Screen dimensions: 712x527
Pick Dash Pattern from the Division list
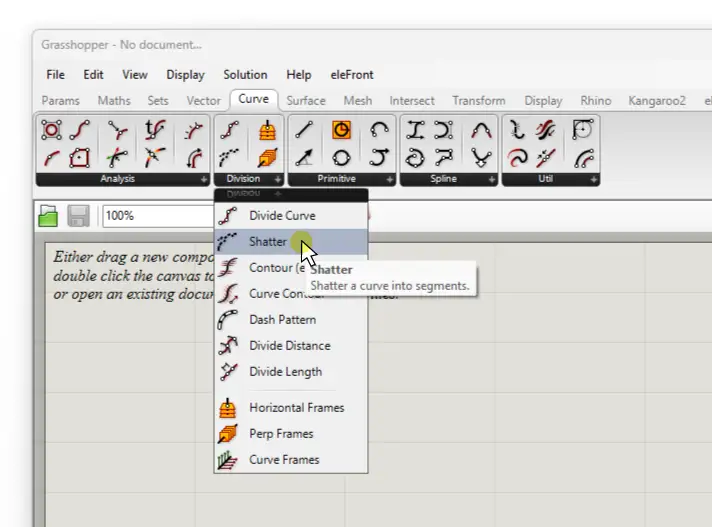click(291, 320)
